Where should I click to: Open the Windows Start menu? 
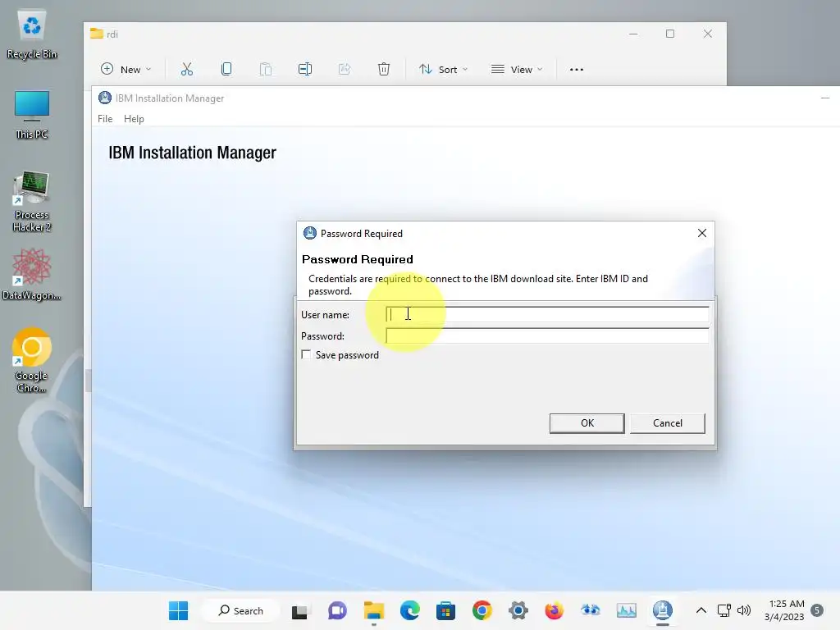coord(178,610)
